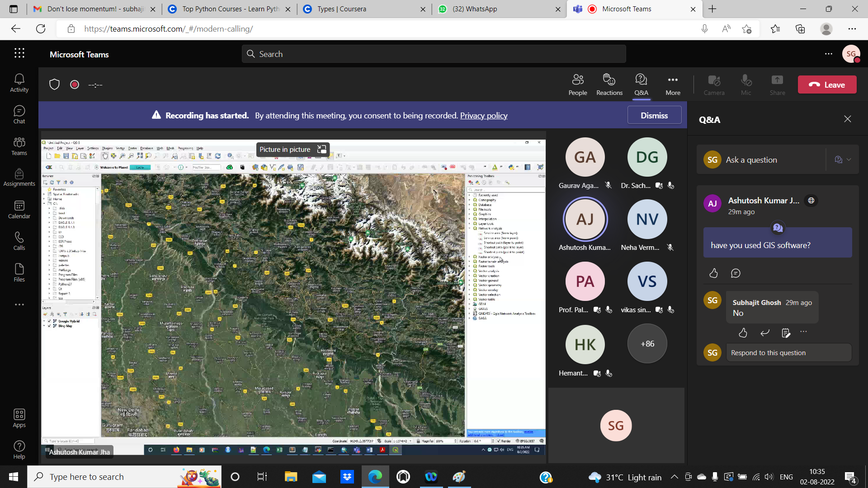868x488 pixels.
Task: Show the +86 additional participants
Action: point(647,344)
